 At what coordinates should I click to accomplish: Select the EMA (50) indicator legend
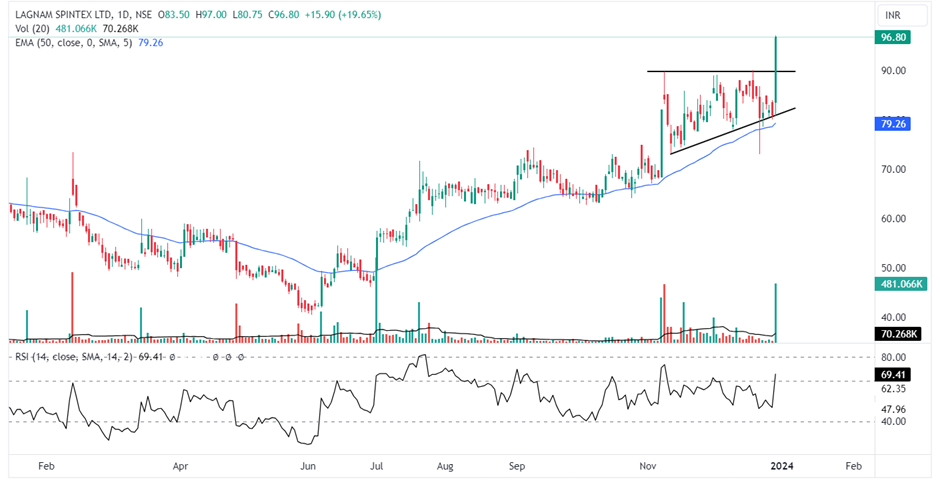pyautogui.click(x=70, y=42)
